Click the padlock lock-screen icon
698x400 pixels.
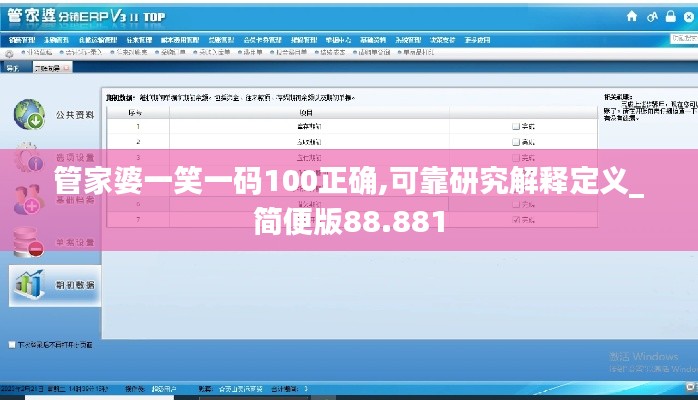670,16
